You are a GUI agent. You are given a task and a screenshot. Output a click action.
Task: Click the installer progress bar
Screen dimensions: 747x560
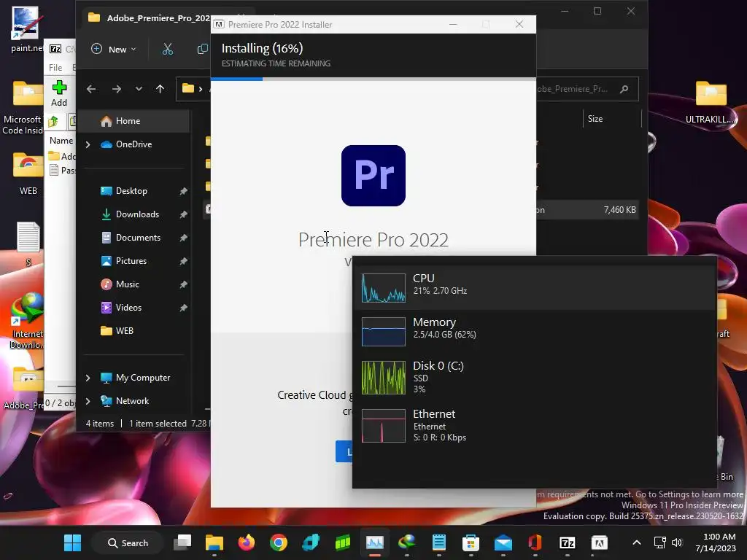[x=373, y=79]
